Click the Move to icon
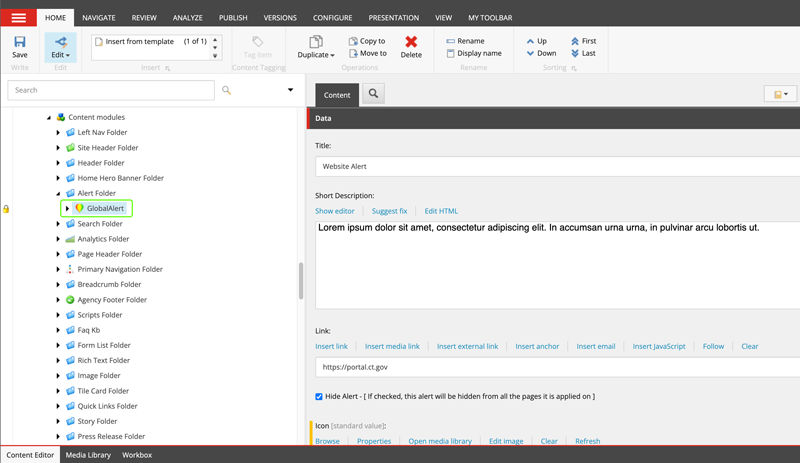 pos(353,53)
